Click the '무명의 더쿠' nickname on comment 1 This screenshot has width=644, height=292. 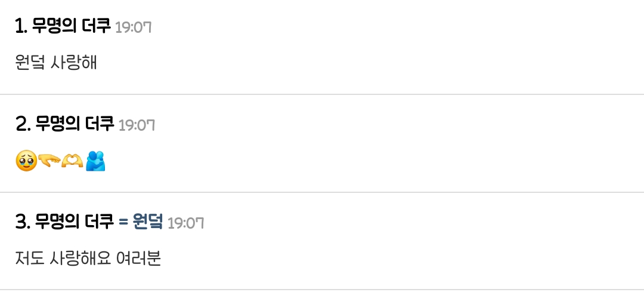pyautogui.click(x=72, y=27)
